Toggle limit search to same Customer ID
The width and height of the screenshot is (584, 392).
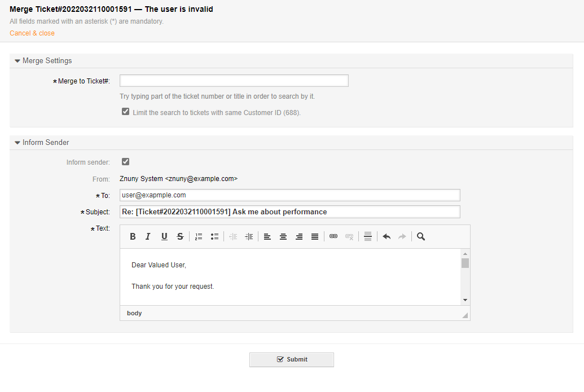point(126,112)
